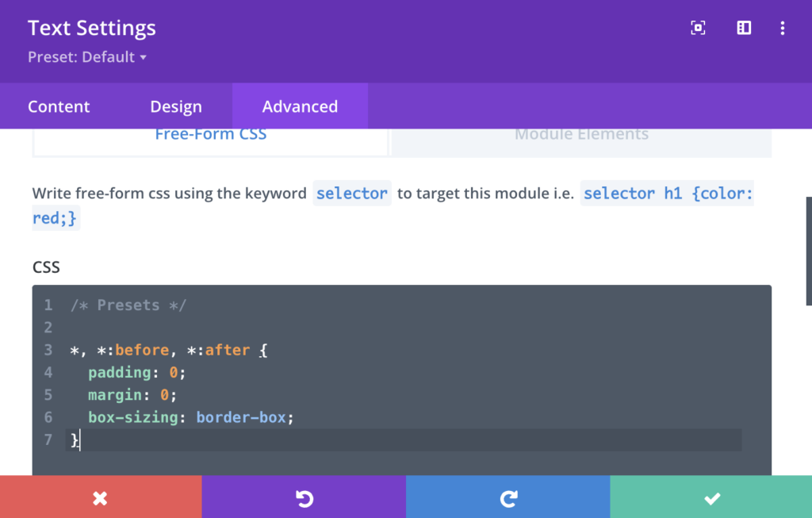Discard changes with red X button
Image resolution: width=812 pixels, height=518 pixels.
[101, 497]
